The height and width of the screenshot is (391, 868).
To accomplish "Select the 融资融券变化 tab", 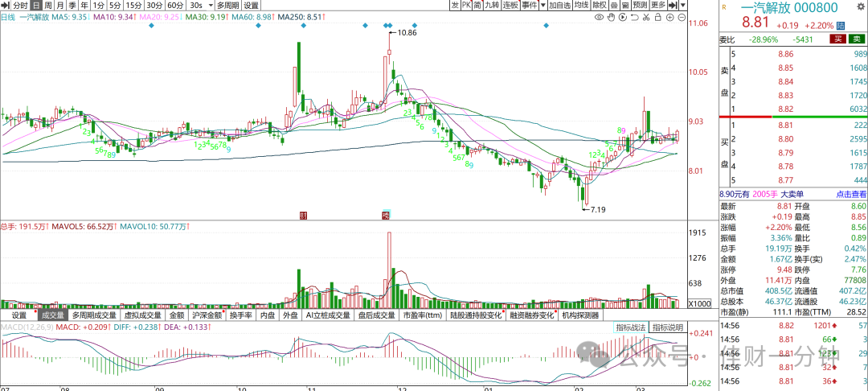I will pyautogui.click(x=531, y=315).
